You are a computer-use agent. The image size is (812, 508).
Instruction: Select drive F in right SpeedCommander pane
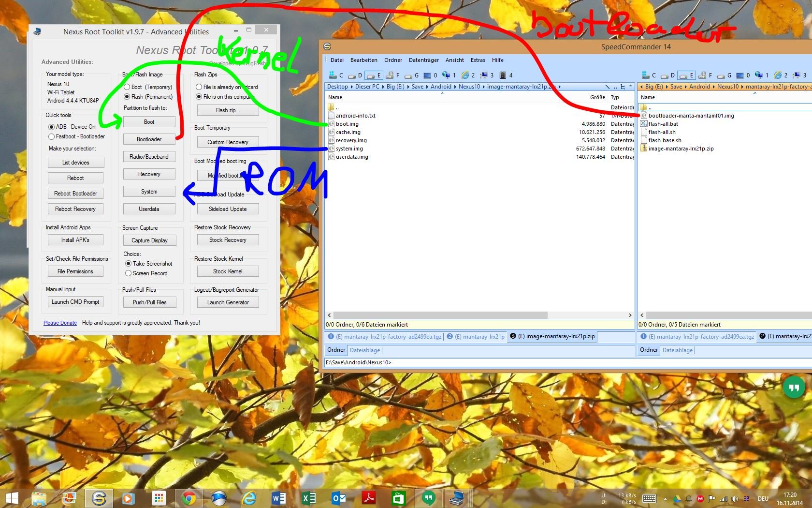tap(705, 75)
